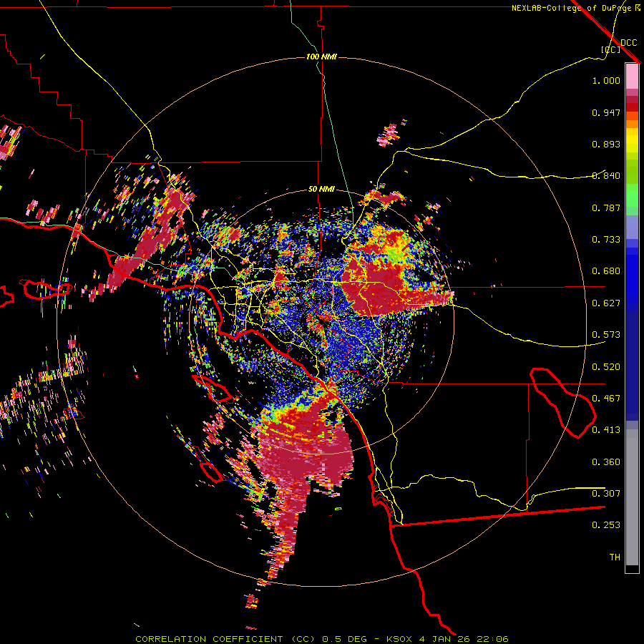The height and width of the screenshot is (644, 644).
Task: Pick the orange swatch on the color bar
Action: pos(632,124)
